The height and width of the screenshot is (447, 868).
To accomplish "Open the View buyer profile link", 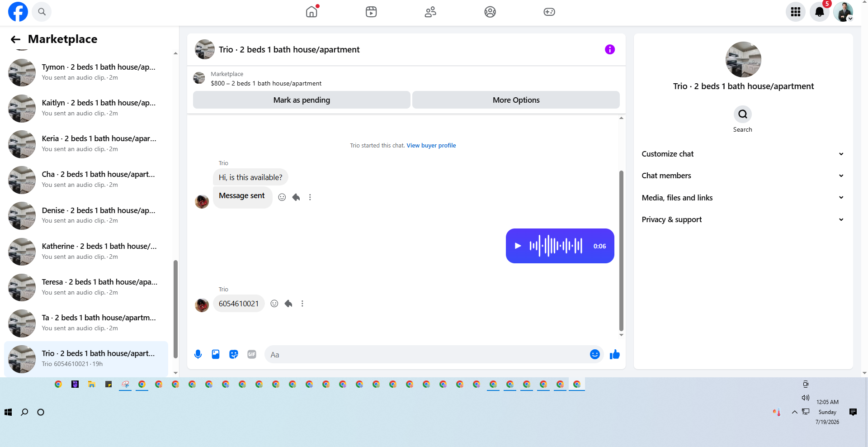I will 431,145.
